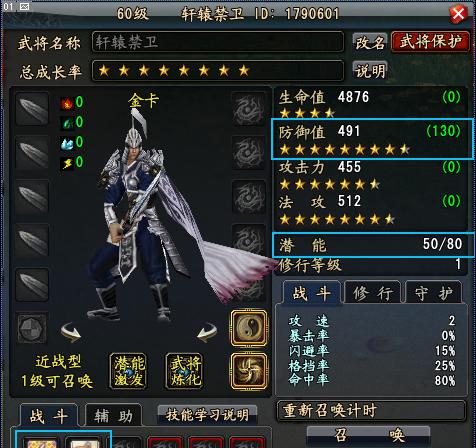Viewport: 476px width, 448px height.
Task: Switch to the 守护 stats tab
Action: tap(433, 293)
